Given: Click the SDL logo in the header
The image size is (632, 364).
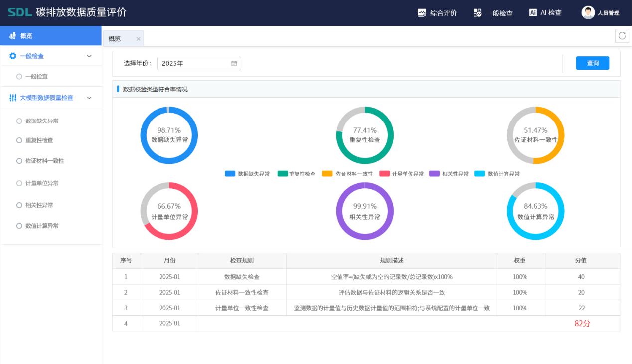Looking at the screenshot, I should pos(20,12).
